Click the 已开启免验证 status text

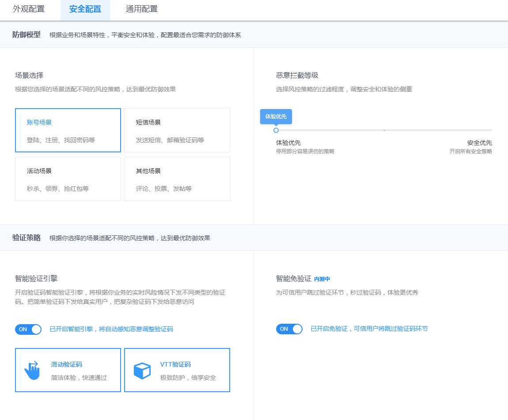369,329
